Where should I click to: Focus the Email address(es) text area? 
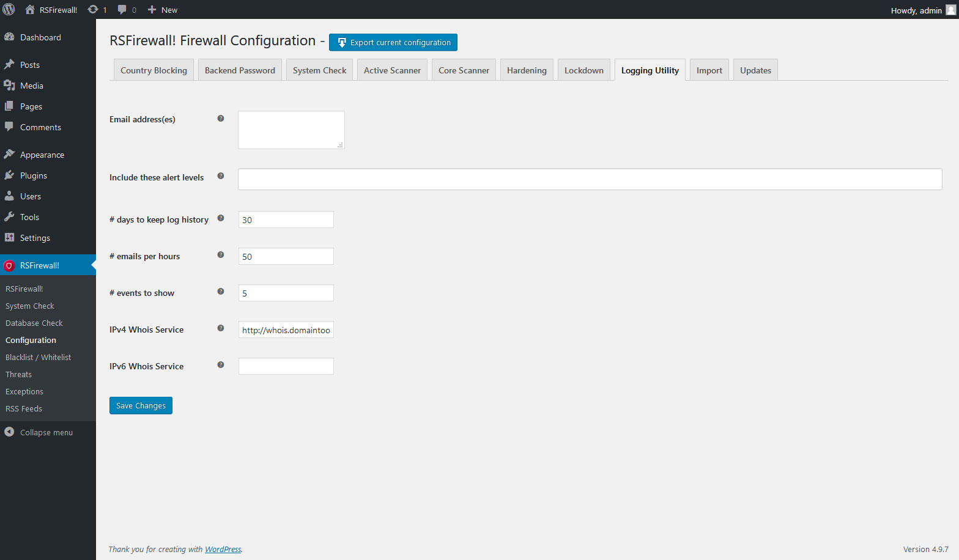(x=291, y=130)
